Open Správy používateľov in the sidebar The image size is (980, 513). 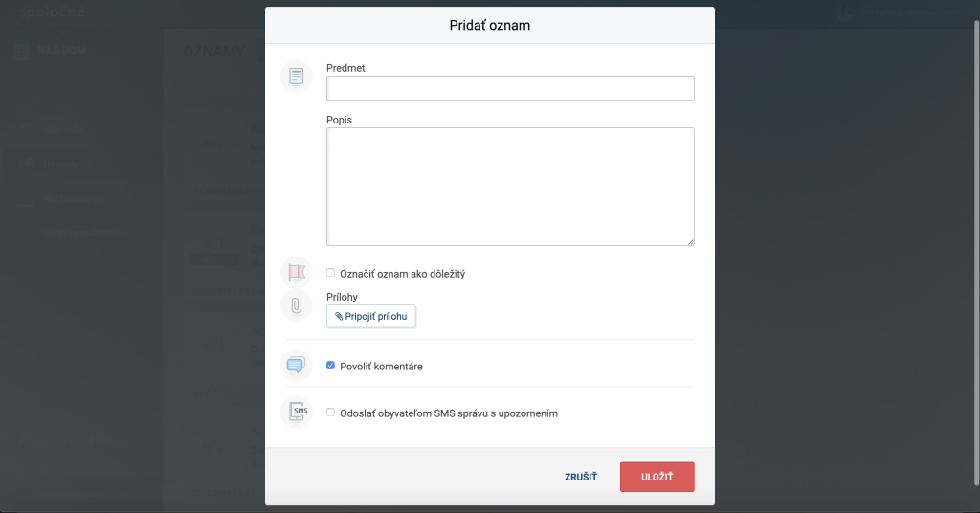click(x=85, y=233)
